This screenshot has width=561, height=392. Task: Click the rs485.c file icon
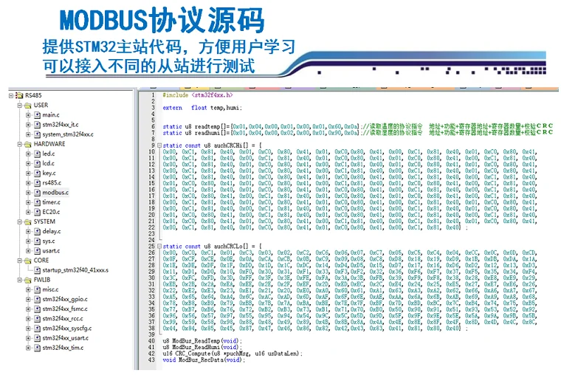pos(37,183)
